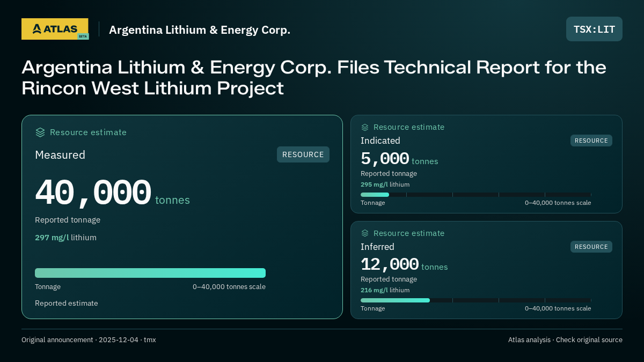
Task: Click the Measured label
Action: coord(60,155)
